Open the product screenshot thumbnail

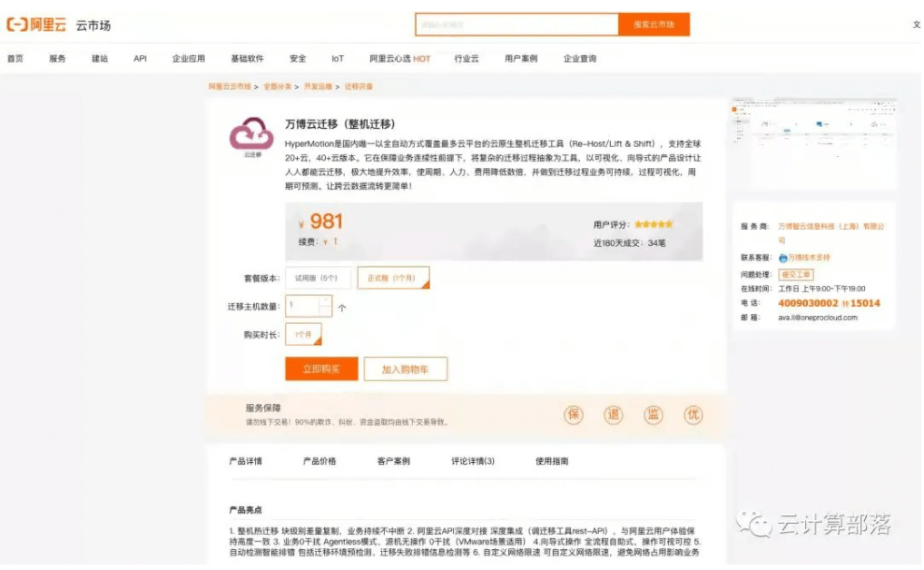point(814,143)
